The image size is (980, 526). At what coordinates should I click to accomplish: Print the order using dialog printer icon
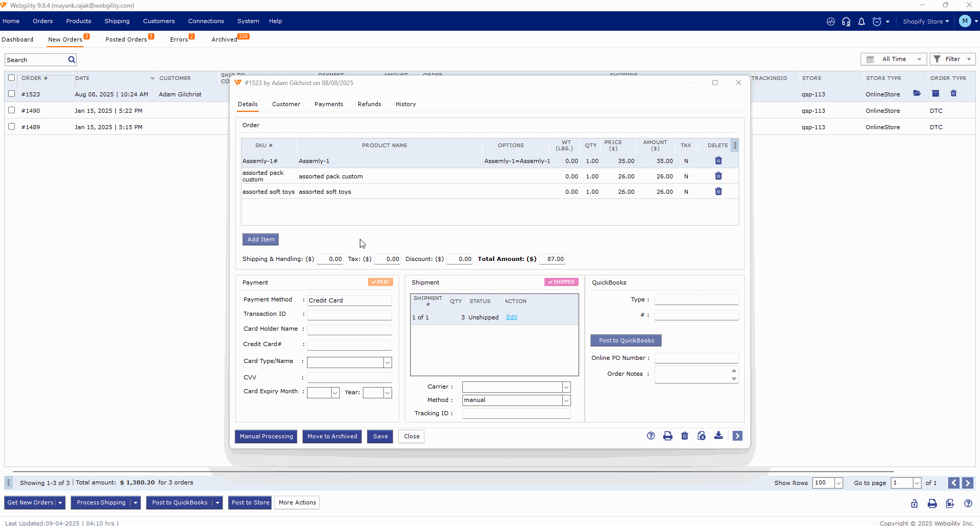(667, 436)
